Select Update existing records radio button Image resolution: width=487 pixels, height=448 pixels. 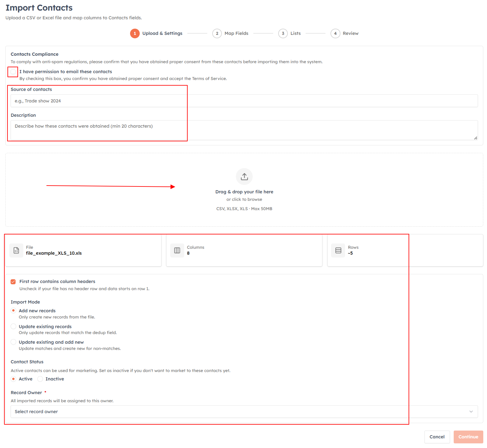[x=13, y=326]
